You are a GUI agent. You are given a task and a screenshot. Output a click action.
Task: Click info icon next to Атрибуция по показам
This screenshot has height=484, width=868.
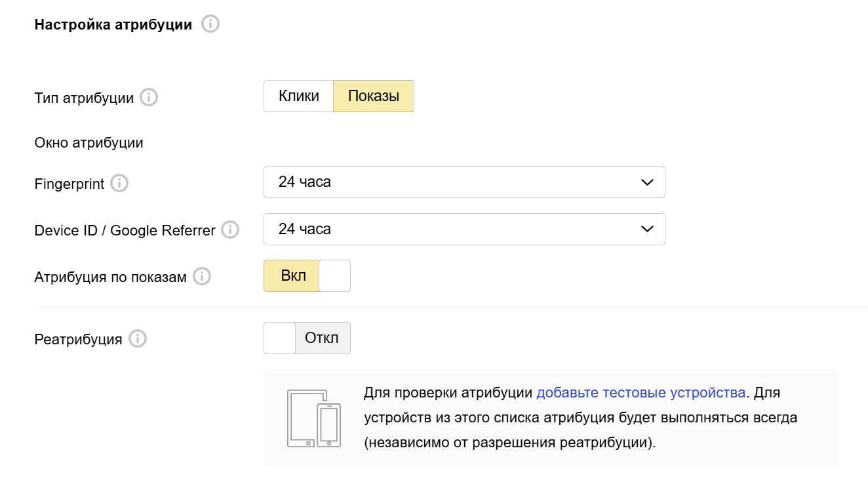pyautogui.click(x=202, y=277)
